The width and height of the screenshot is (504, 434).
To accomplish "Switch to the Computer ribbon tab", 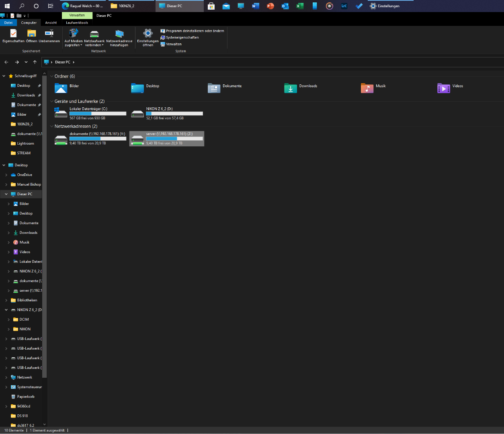I will (x=29, y=23).
